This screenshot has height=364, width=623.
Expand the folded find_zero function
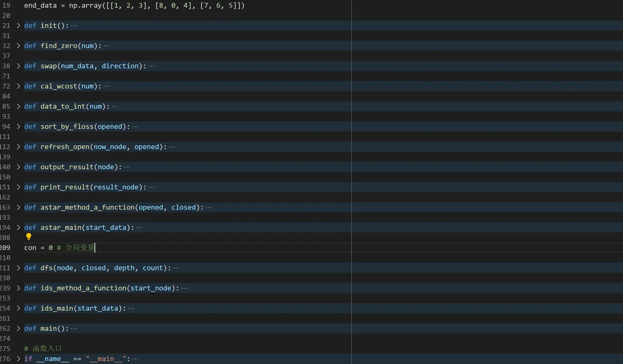click(18, 46)
